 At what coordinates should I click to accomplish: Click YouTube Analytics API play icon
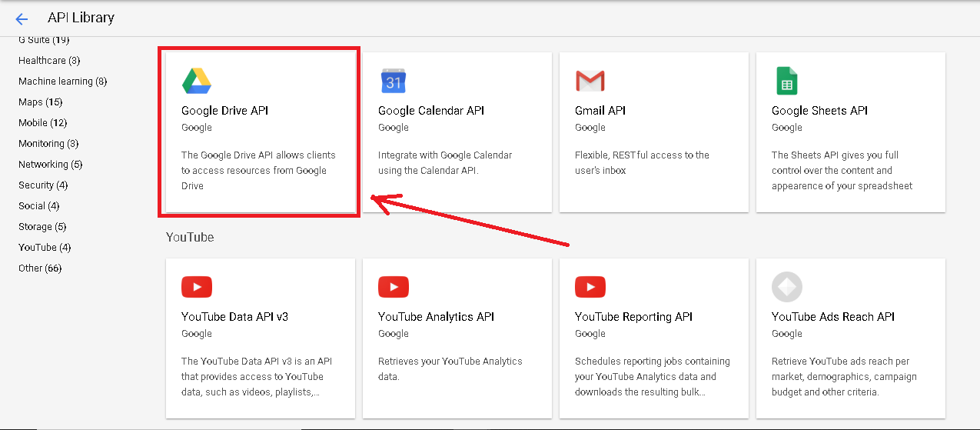coord(394,287)
